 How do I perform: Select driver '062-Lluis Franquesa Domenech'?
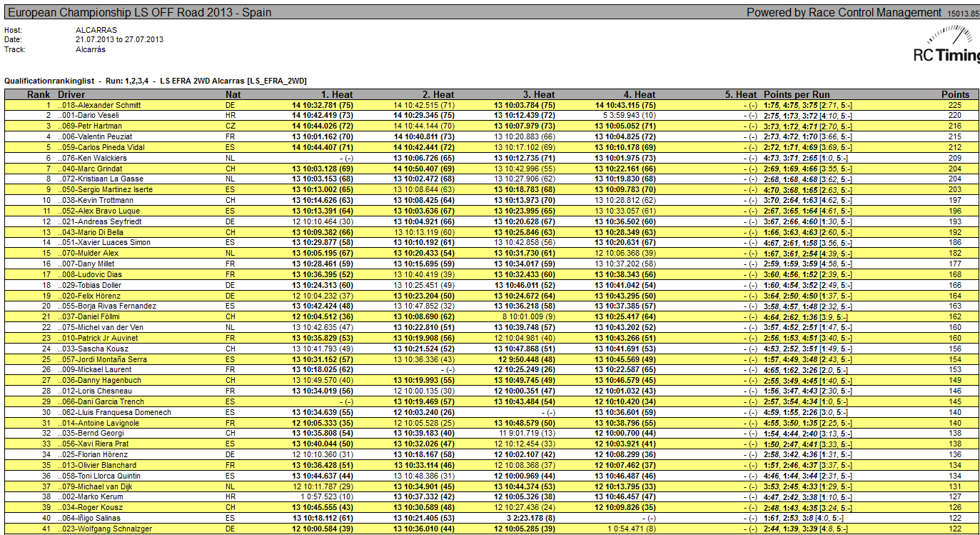click(114, 411)
